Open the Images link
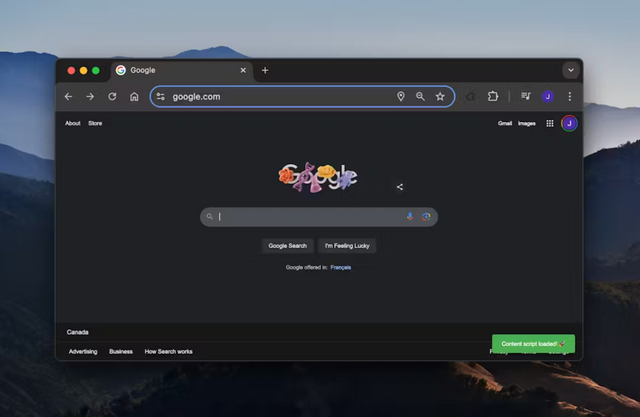 point(527,123)
